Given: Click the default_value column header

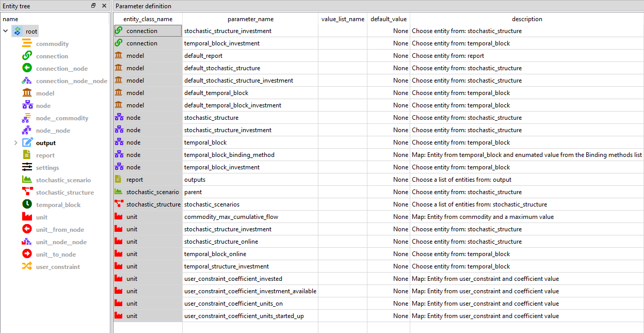Looking at the screenshot, I should pos(389,19).
